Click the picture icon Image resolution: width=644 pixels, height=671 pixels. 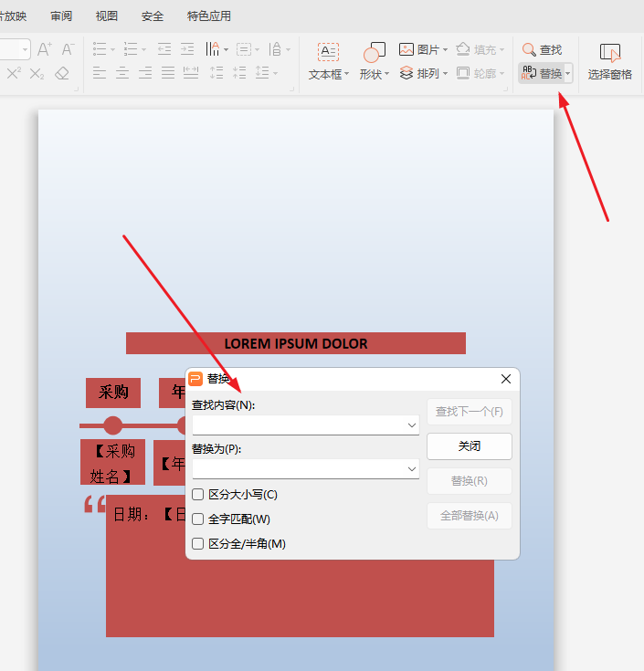click(x=406, y=49)
